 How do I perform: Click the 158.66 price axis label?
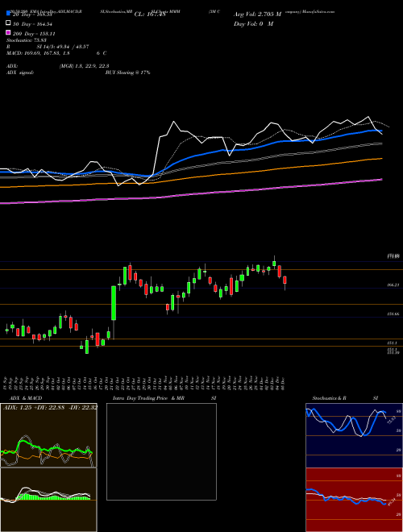click(x=393, y=314)
